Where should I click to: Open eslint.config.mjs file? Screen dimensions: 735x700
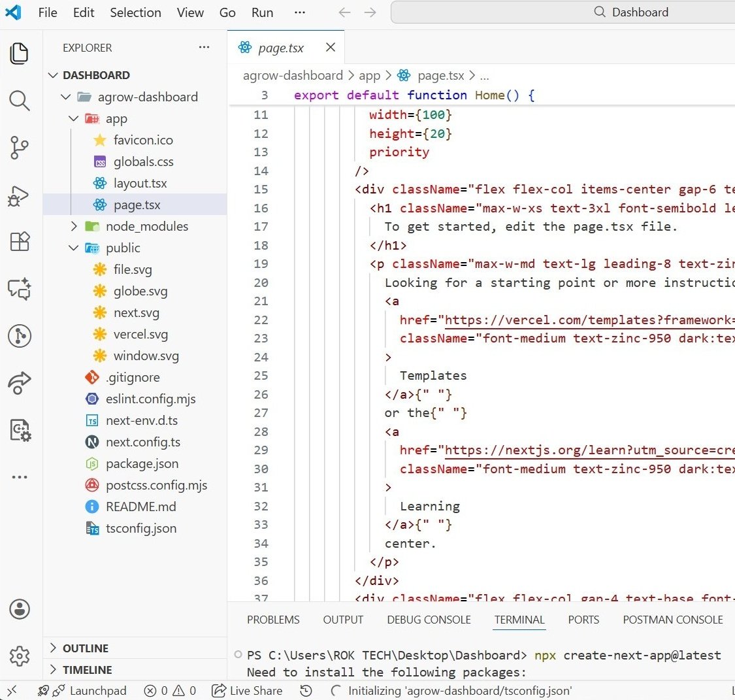pyautogui.click(x=135, y=399)
